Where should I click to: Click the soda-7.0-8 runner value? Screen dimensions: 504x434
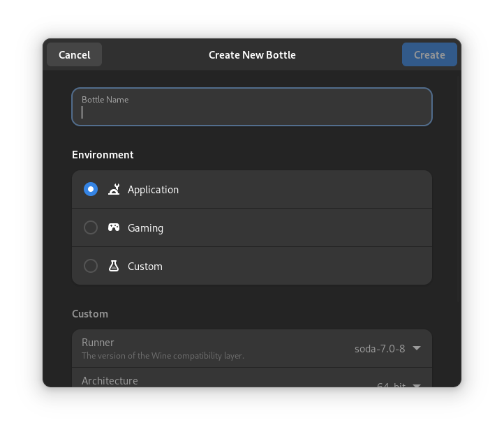pyautogui.click(x=380, y=348)
